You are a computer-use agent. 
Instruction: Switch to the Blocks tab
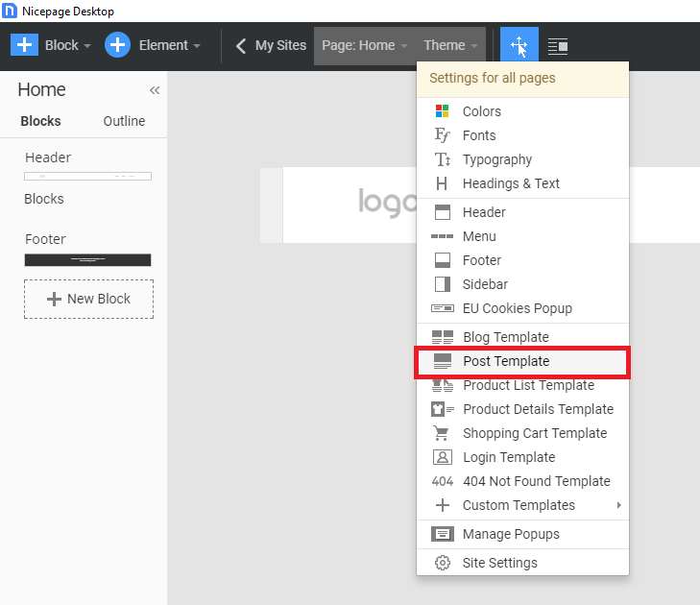point(40,121)
